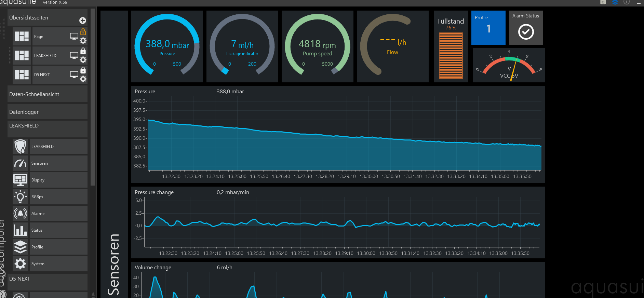This screenshot has width=644, height=298.
Task: Click the Volume change chart title
Action: [x=153, y=268]
